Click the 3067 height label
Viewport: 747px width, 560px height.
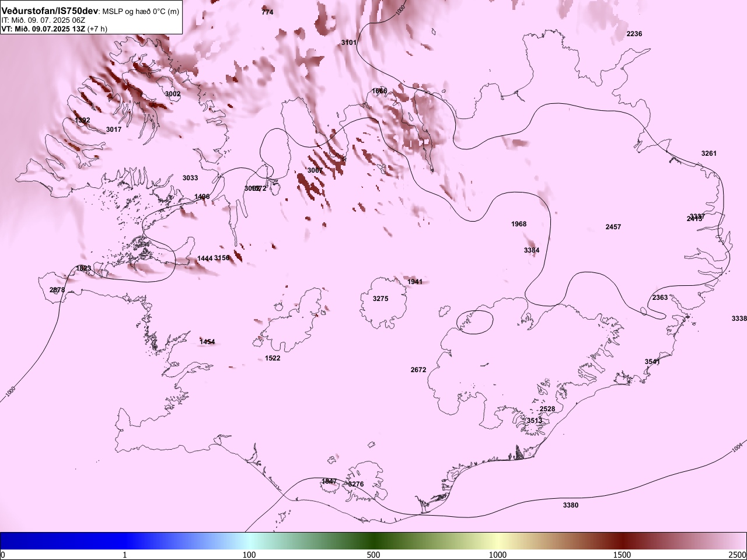[315, 170]
